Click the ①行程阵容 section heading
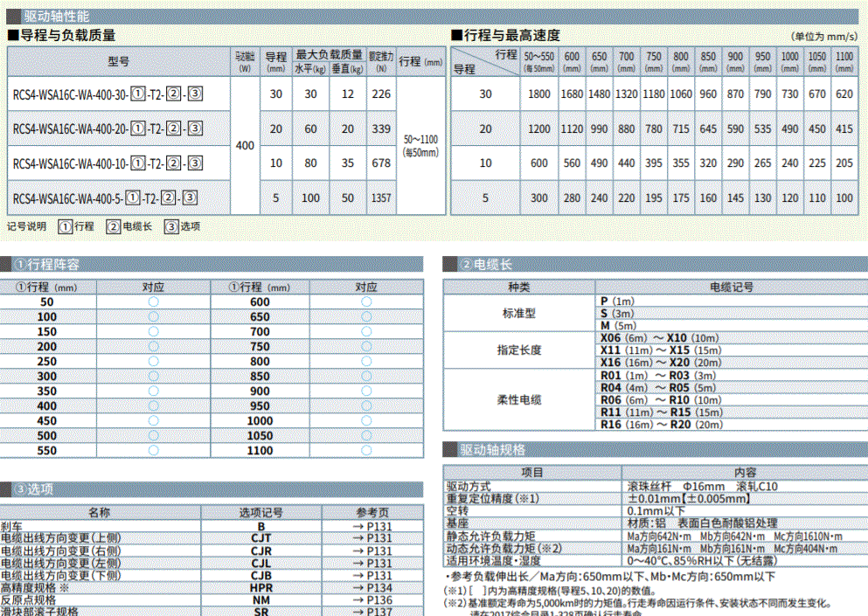The image size is (868, 616). coord(47,265)
